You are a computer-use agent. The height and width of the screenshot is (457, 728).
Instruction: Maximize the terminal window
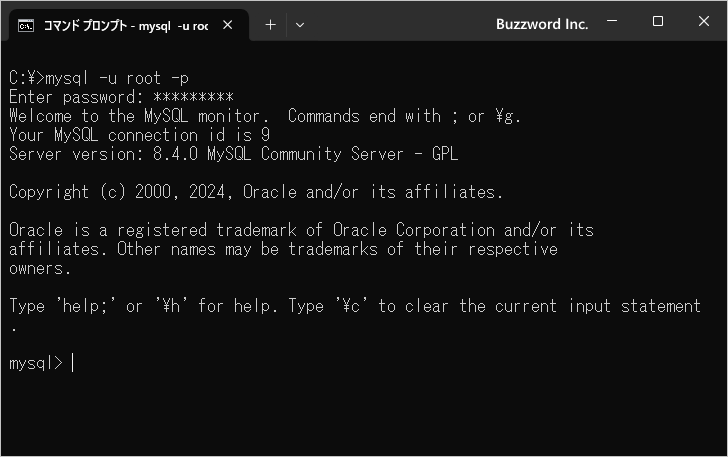[x=657, y=22]
